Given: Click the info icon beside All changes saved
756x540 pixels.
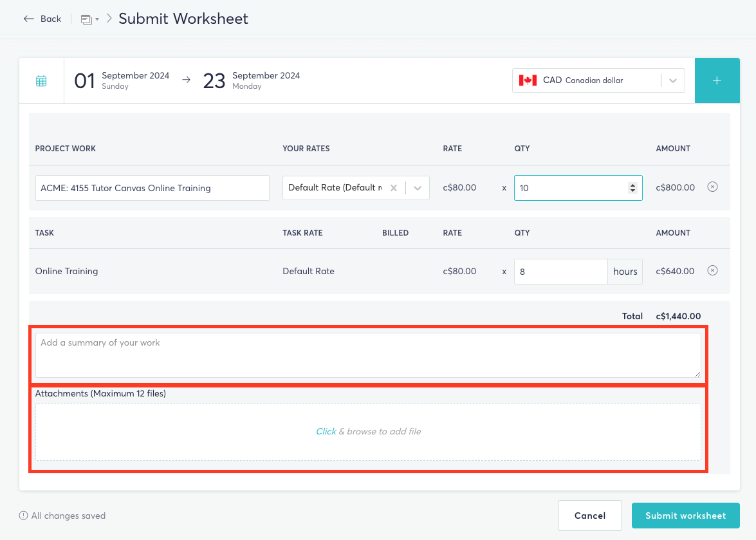Looking at the screenshot, I should [x=23, y=515].
